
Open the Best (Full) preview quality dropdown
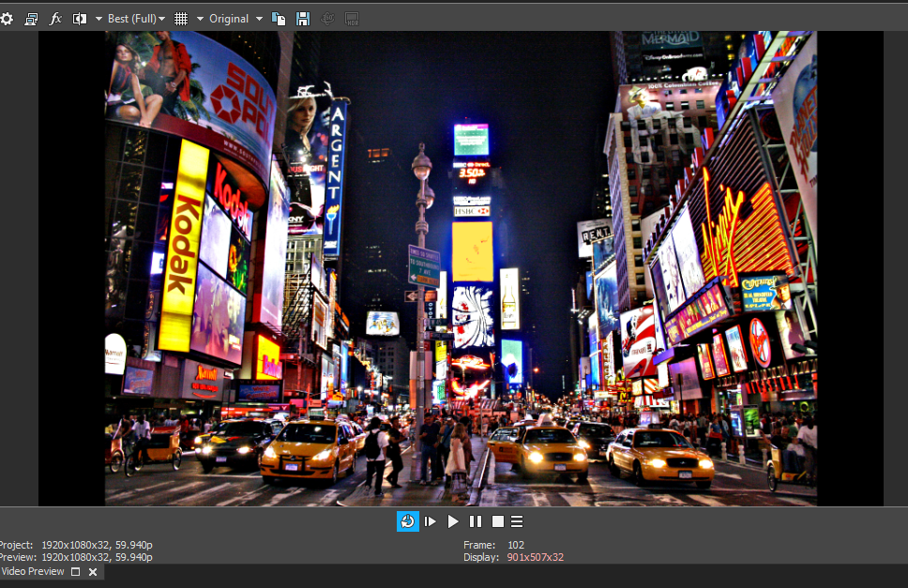137,19
